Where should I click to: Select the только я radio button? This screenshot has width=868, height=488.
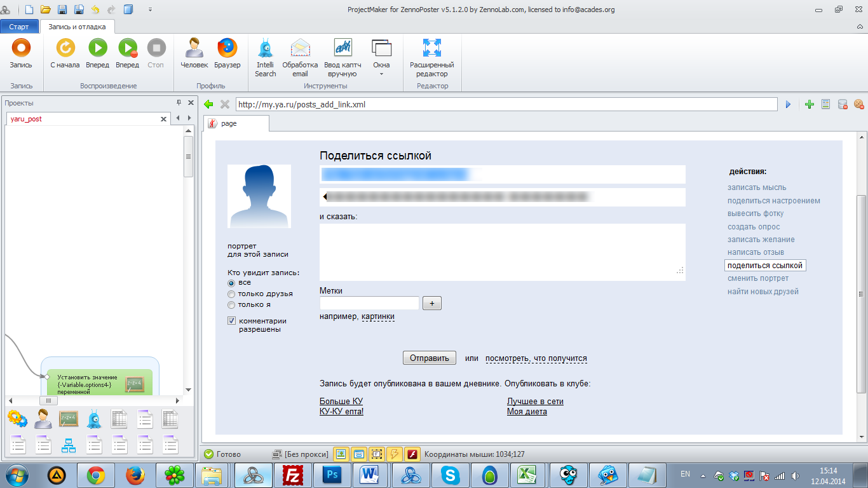[x=231, y=305]
